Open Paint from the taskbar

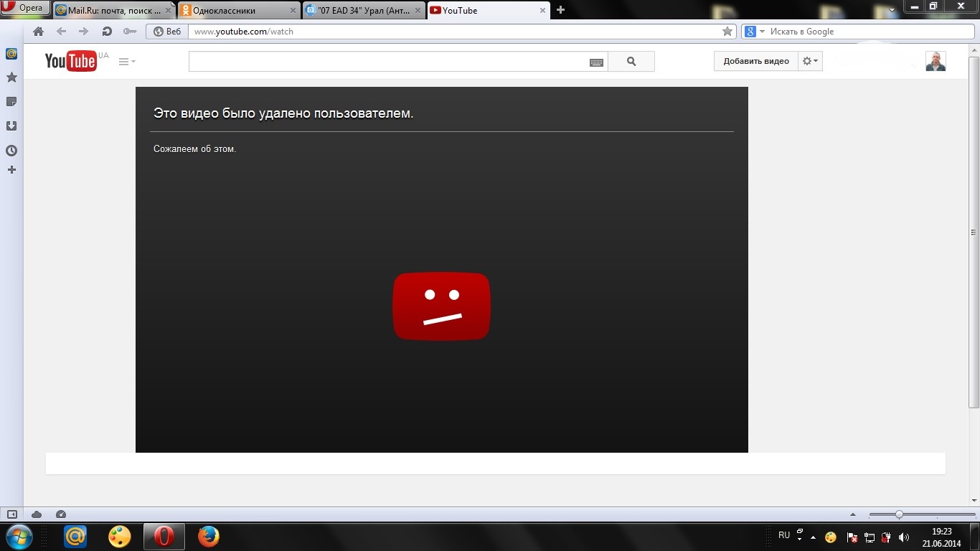coord(120,536)
